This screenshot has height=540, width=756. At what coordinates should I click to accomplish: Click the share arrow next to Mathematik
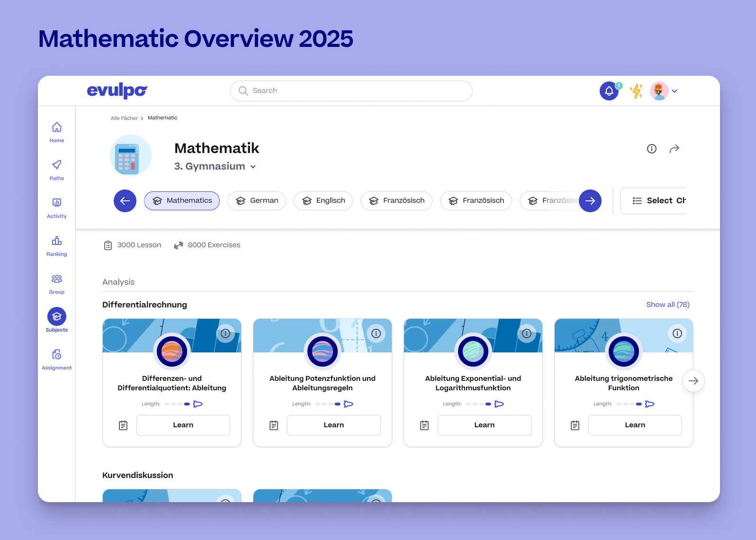tap(674, 149)
